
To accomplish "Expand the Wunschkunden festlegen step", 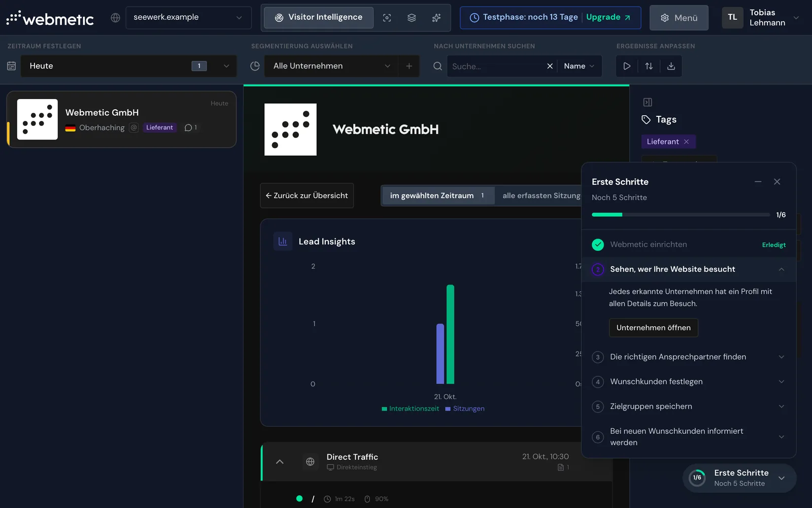I will pos(689,382).
